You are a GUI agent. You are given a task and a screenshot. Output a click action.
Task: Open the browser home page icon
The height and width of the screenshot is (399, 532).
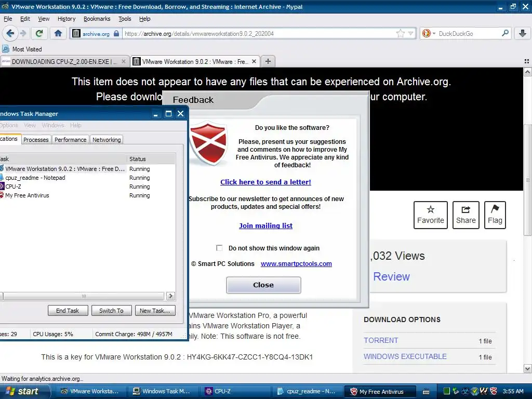(58, 33)
